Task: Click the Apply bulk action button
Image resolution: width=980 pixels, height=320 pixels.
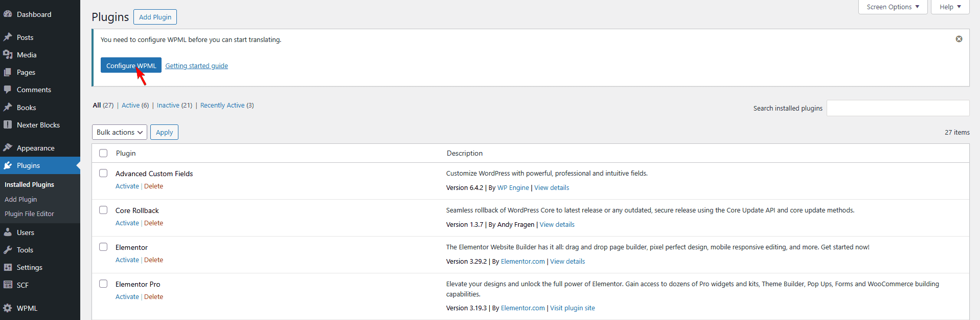Action: tap(164, 132)
